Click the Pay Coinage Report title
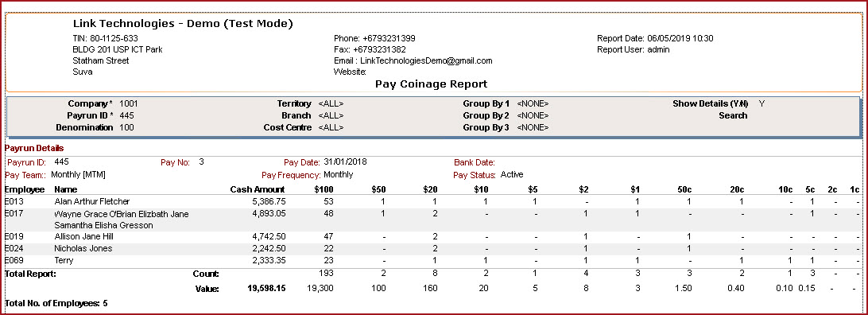This screenshot has width=868, height=315. tap(432, 84)
